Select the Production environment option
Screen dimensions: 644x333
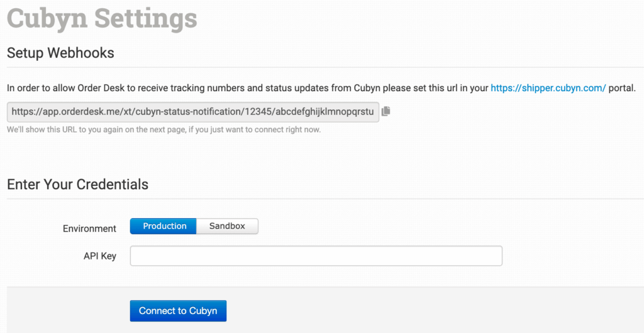click(164, 226)
